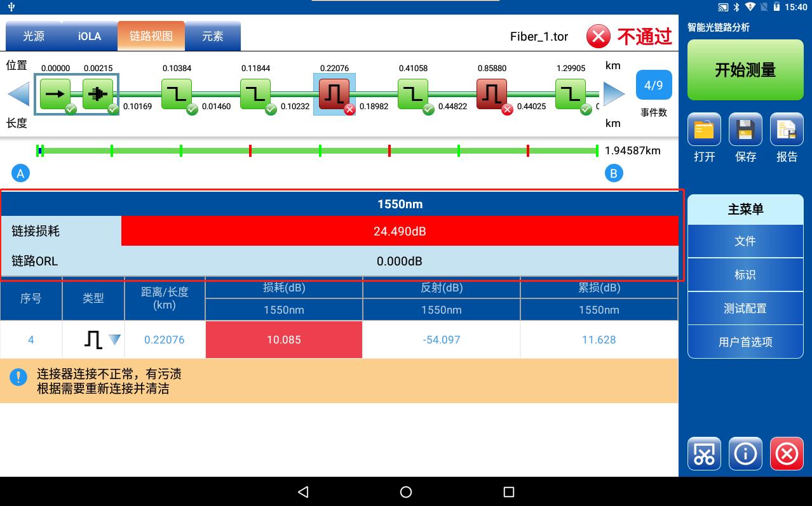Select the 4/9 event counter badge
The width and height of the screenshot is (812, 506).
(x=654, y=84)
